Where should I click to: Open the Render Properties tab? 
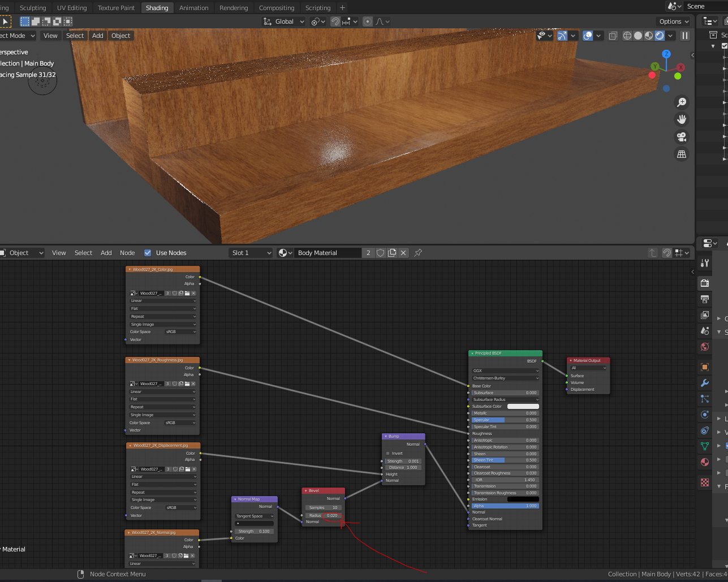[704, 283]
